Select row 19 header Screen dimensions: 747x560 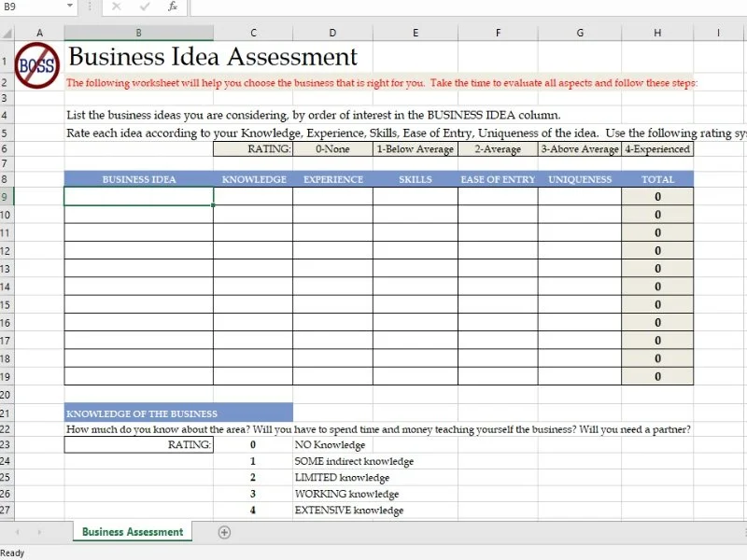tap(6, 377)
